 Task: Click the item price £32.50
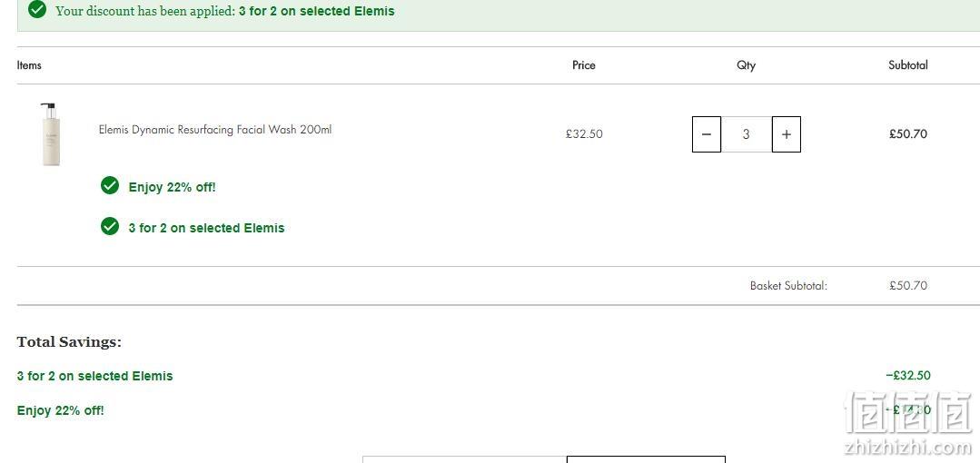[x=584, y=134]
